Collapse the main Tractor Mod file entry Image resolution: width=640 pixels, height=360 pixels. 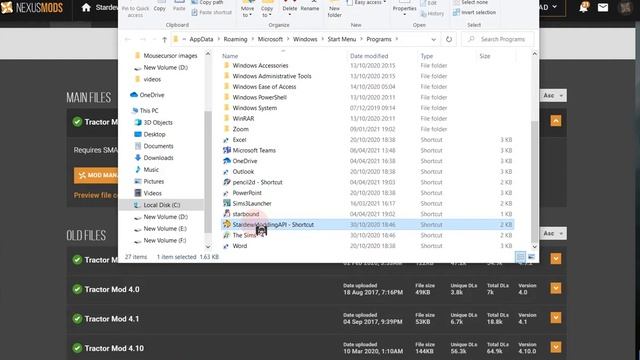(x=556, y=121)
